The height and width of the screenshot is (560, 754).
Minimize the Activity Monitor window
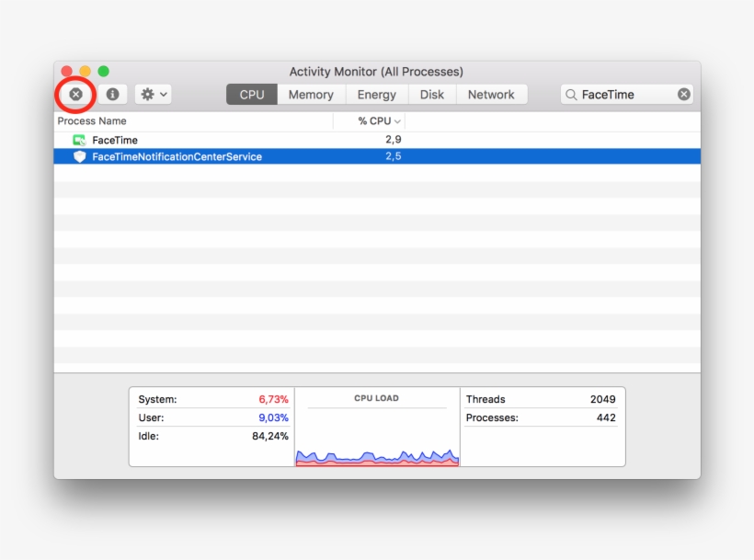click(x=86, y=72)
